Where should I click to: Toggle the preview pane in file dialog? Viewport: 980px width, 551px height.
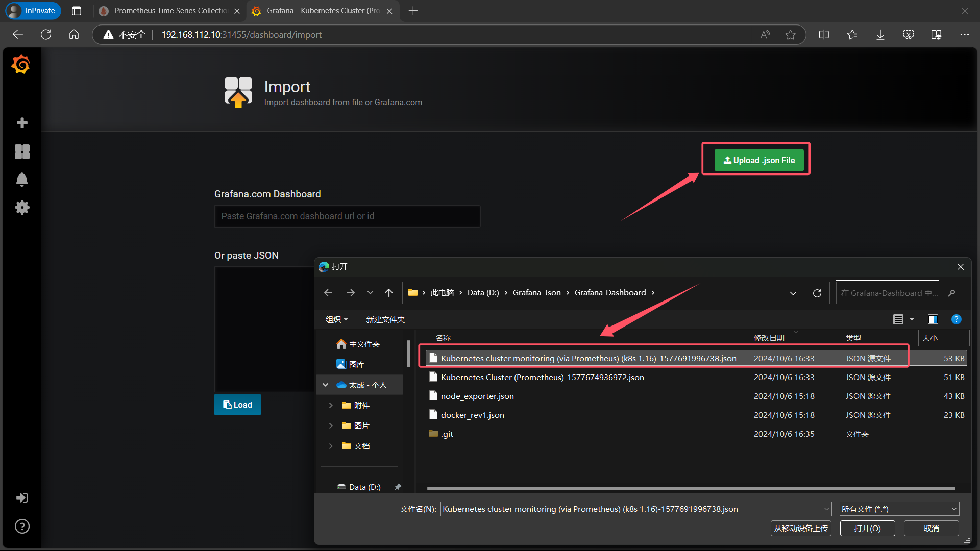(x=933, y=319)
